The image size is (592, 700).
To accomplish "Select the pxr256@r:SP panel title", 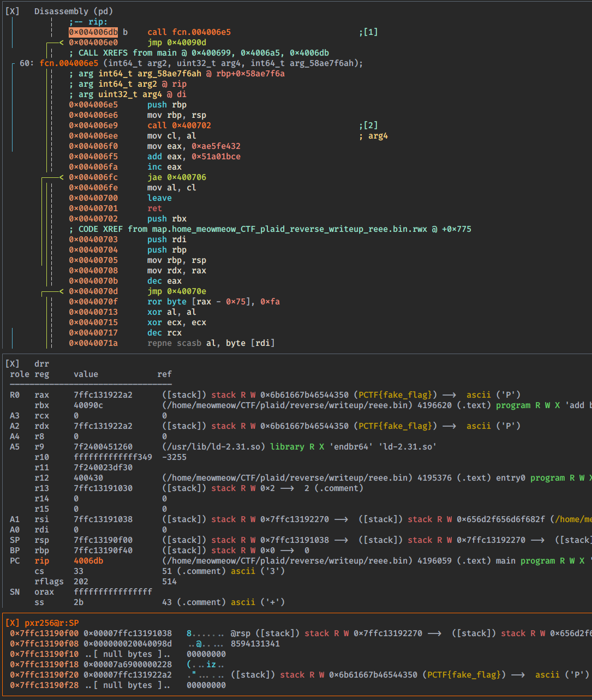I will [52, 623].
